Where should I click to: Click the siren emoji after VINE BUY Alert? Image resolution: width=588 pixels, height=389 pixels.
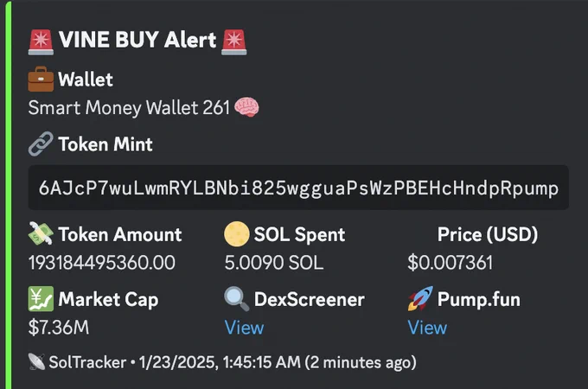click(234, 42)
